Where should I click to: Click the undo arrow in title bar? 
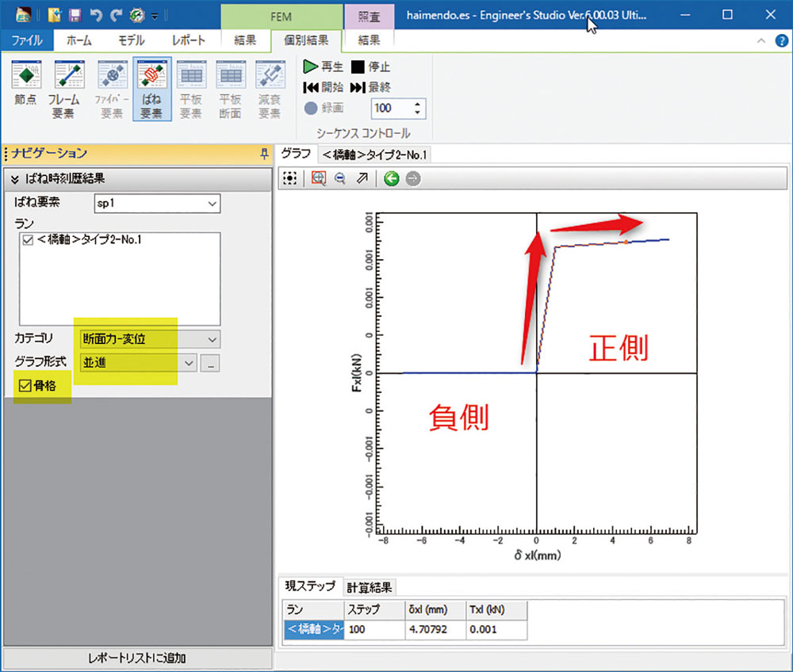(x=96, y=15)
